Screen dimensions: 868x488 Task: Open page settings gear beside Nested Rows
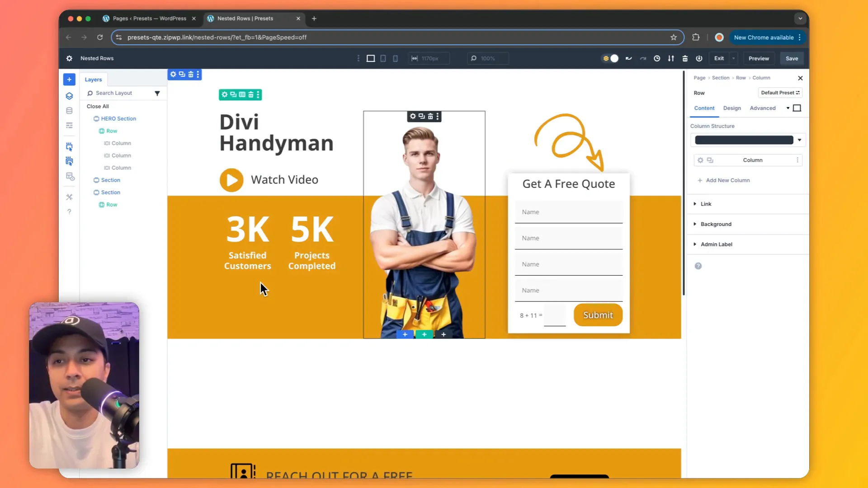(x=69, y=58)
